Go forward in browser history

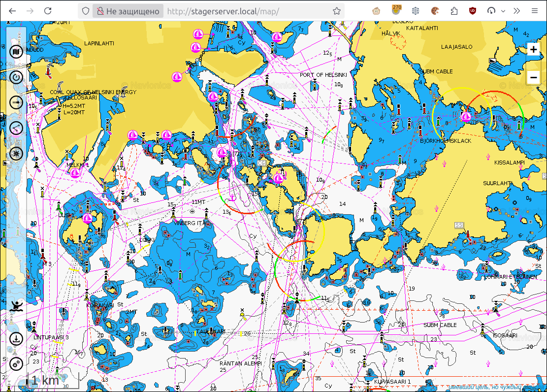[30, 11]
